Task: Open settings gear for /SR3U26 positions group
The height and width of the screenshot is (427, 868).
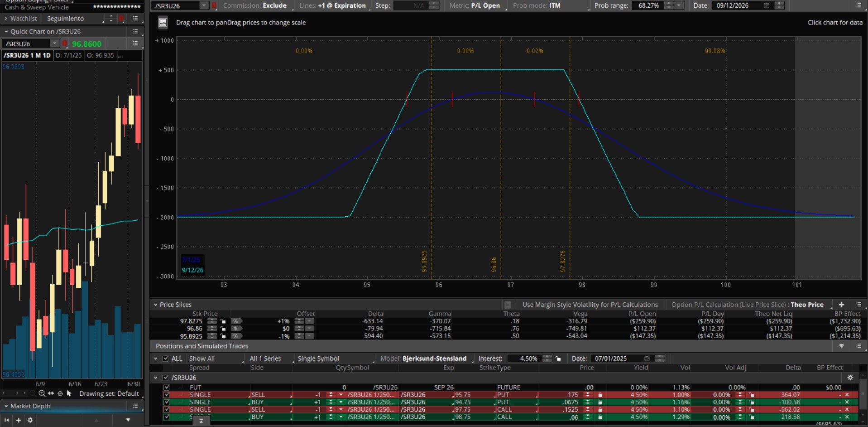Action: [850, 378]
